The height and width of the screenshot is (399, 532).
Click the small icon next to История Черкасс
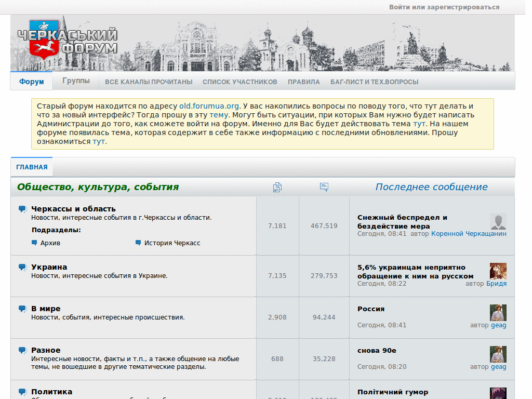(138, 243)
